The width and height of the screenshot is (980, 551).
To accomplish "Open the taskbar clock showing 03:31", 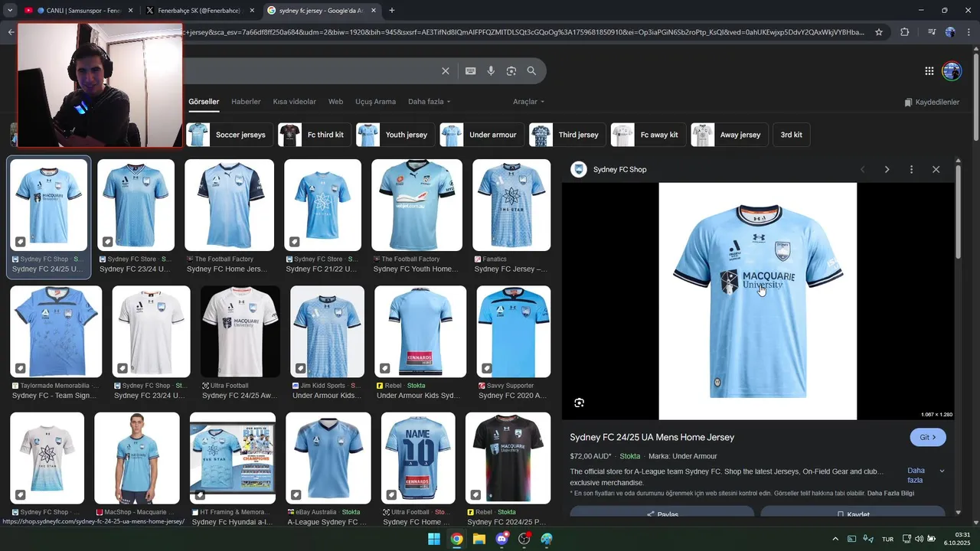I will click(x=958, y=539).
